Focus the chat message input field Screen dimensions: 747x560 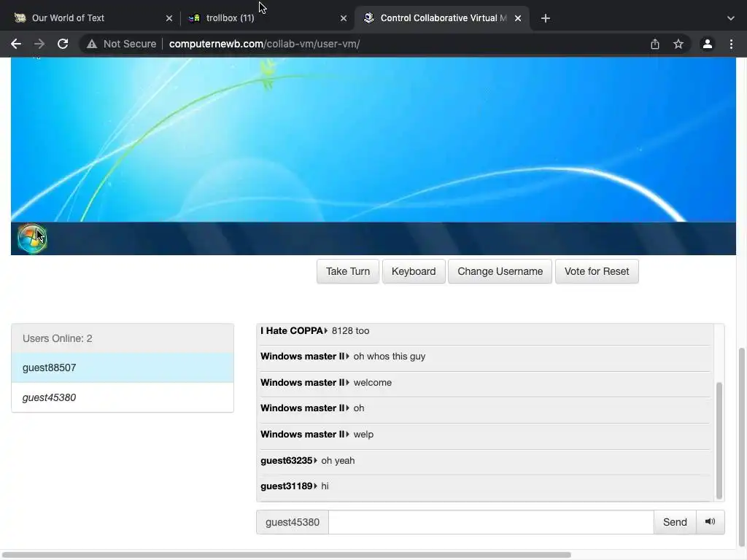coord(491,522)
